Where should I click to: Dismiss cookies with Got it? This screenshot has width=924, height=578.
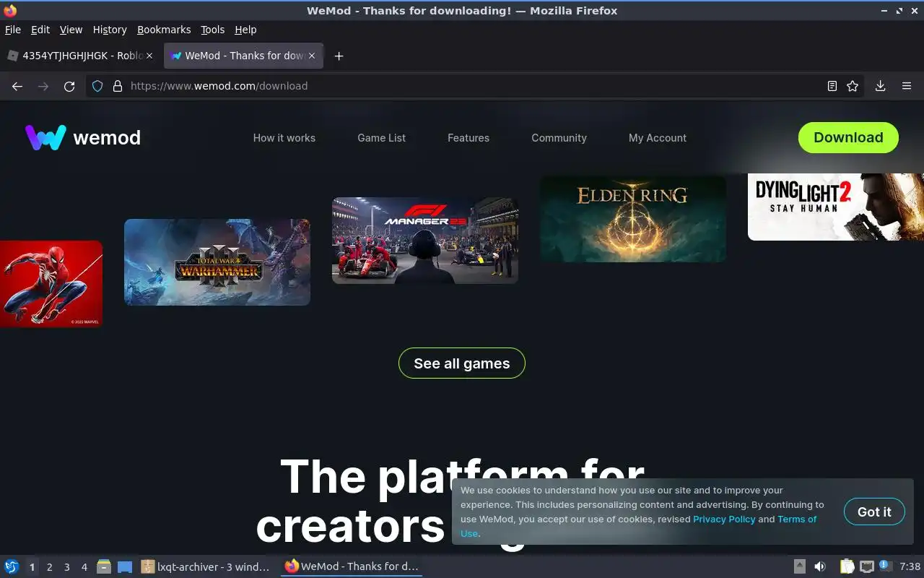[874, 512]
